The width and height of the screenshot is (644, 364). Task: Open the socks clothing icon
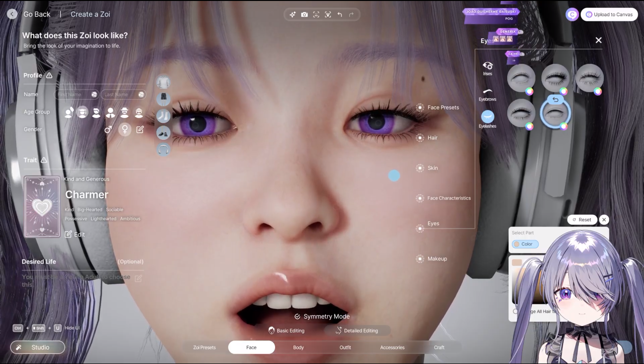pyautogui.click(x=163, y=116)
